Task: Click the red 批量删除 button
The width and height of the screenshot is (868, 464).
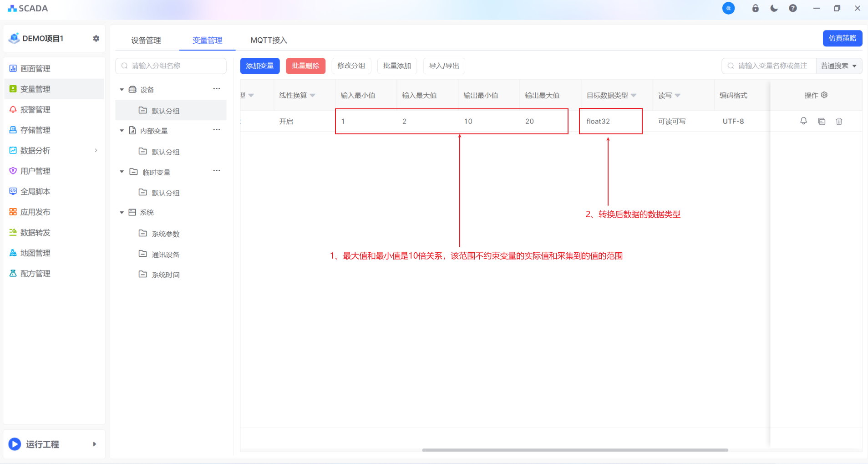Action: (305, 66)
